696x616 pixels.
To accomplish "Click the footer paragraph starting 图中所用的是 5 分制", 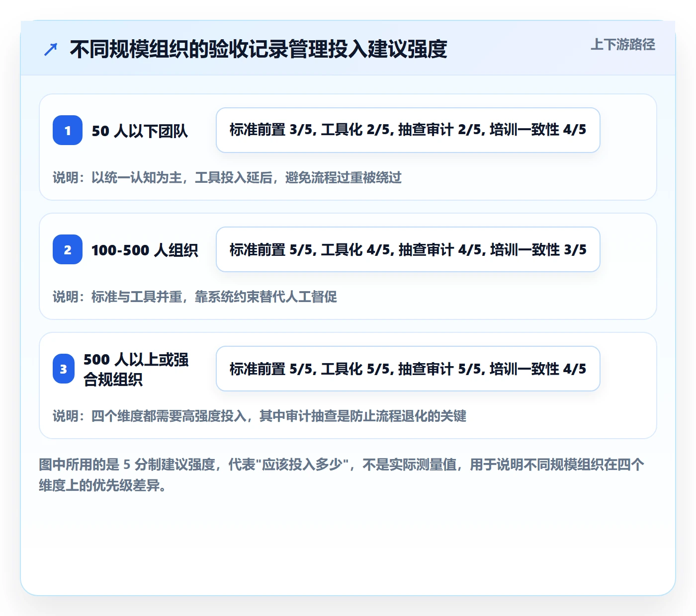I will tap(342, 475).
